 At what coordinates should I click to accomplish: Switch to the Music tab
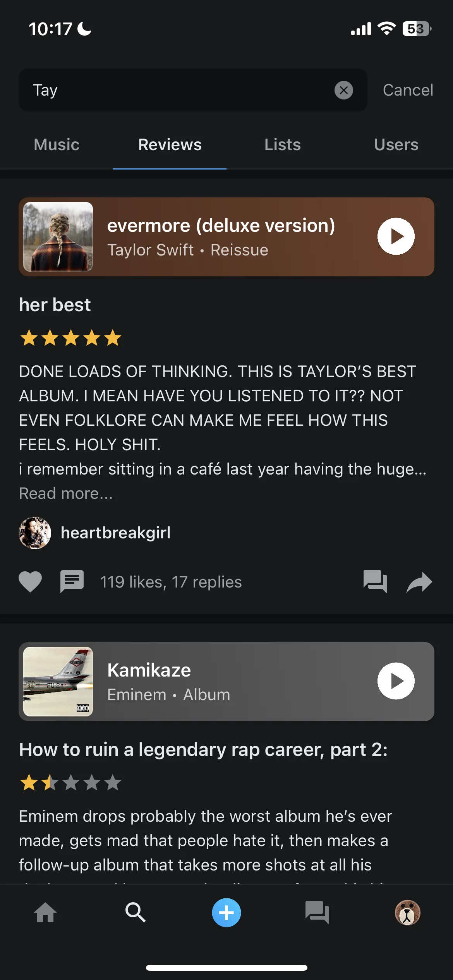click(57, 145)
